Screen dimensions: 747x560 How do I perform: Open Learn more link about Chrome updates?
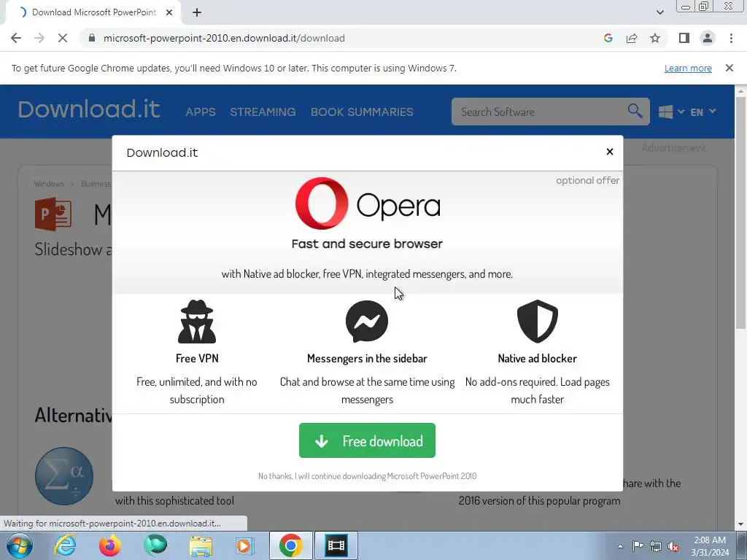688,68
